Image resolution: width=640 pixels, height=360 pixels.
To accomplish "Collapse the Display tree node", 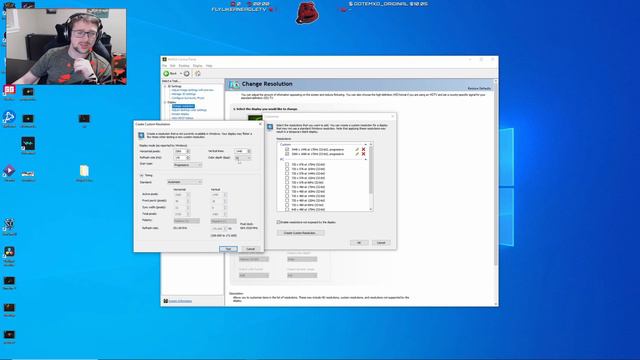I will 165,102.
